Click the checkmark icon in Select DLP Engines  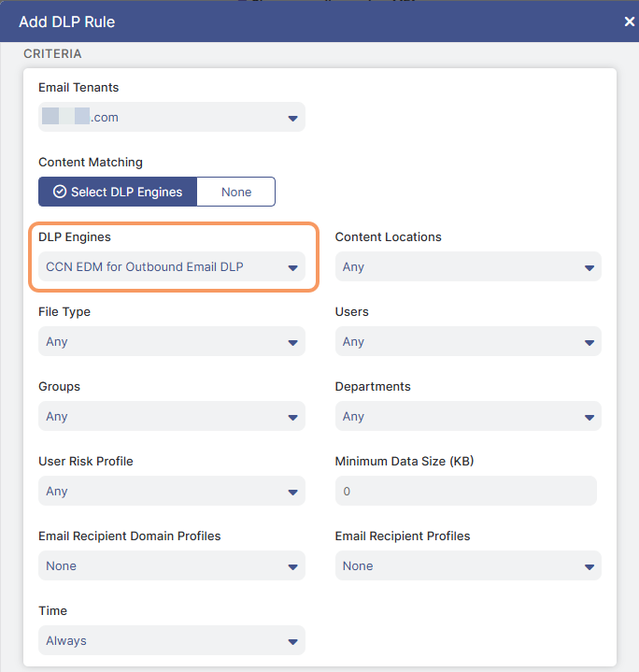coord(60,192)
